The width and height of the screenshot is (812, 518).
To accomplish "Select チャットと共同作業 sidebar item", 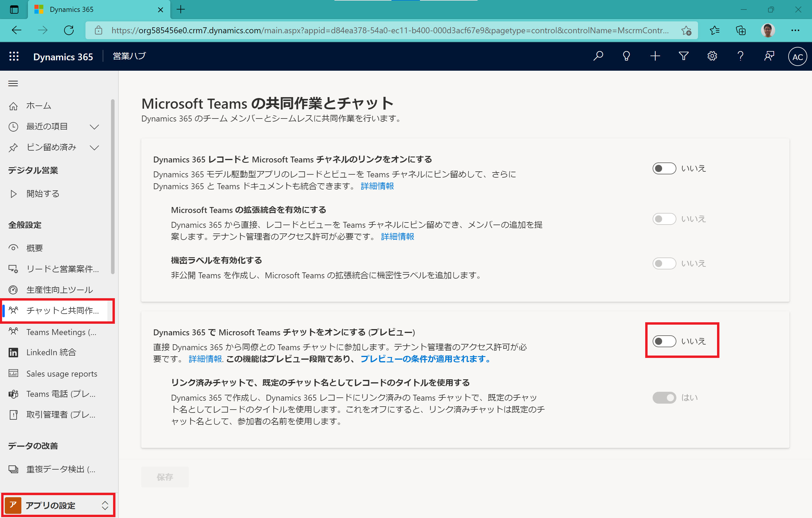I will point(54,310).
